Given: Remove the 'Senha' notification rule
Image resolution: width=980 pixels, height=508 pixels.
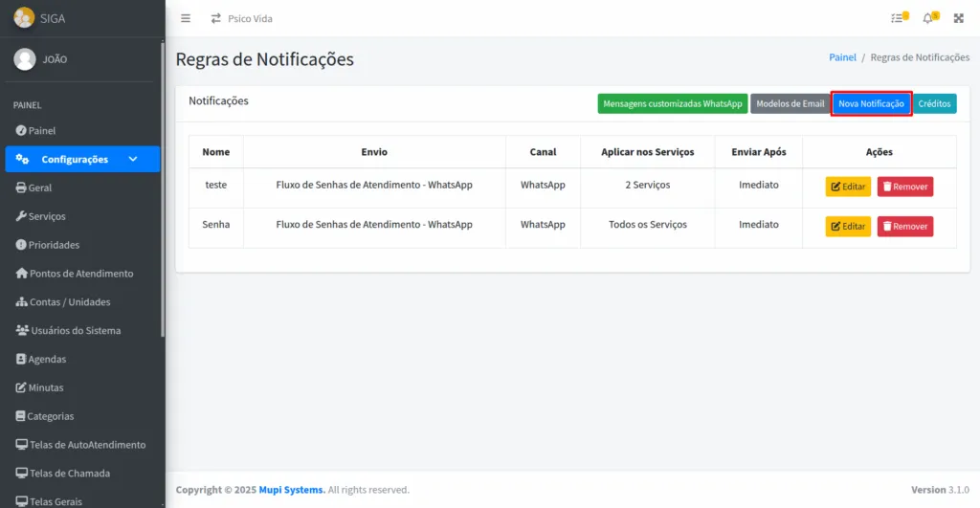Looking at the screenshot, I should pyautogui.click(x=904, y=227).
